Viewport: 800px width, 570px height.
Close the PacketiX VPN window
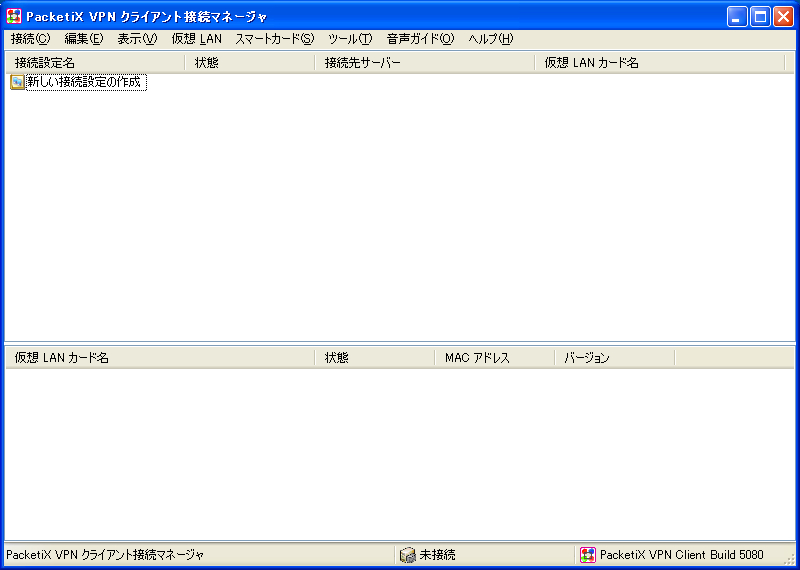tap(783, 17)
